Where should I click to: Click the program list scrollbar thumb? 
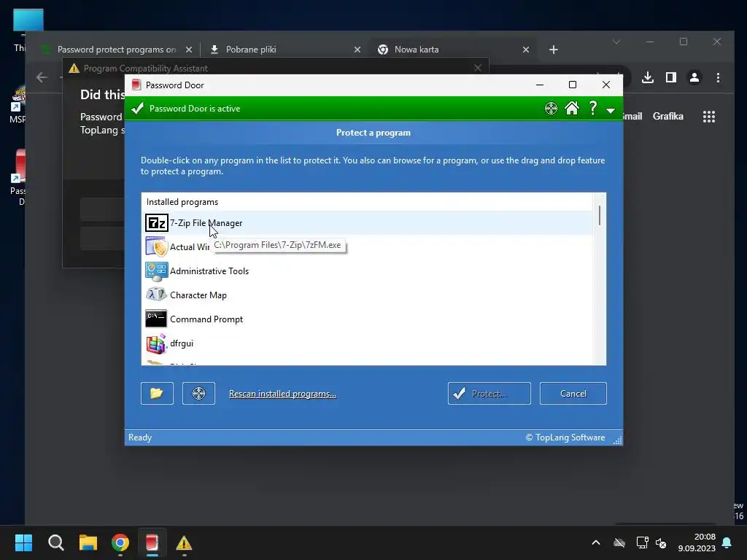point(600,215)
